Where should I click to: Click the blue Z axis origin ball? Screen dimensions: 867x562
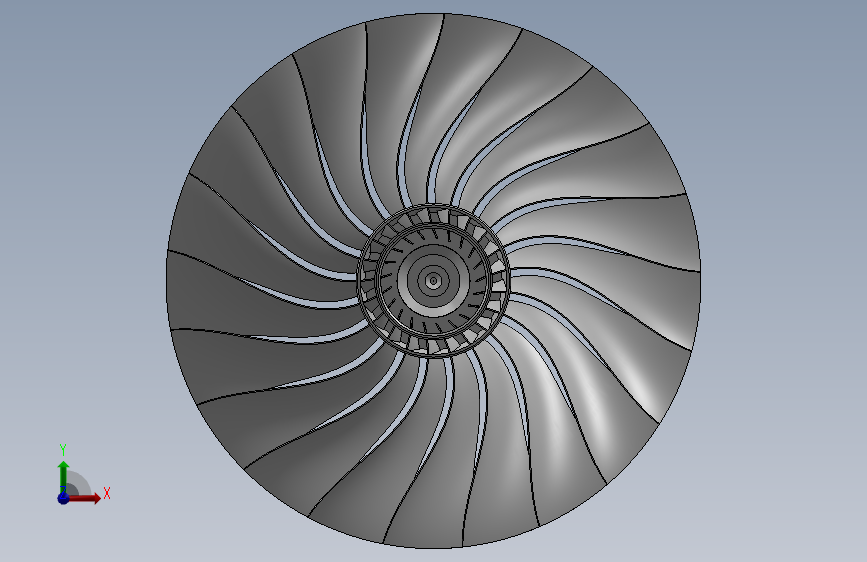pos(63,498)
